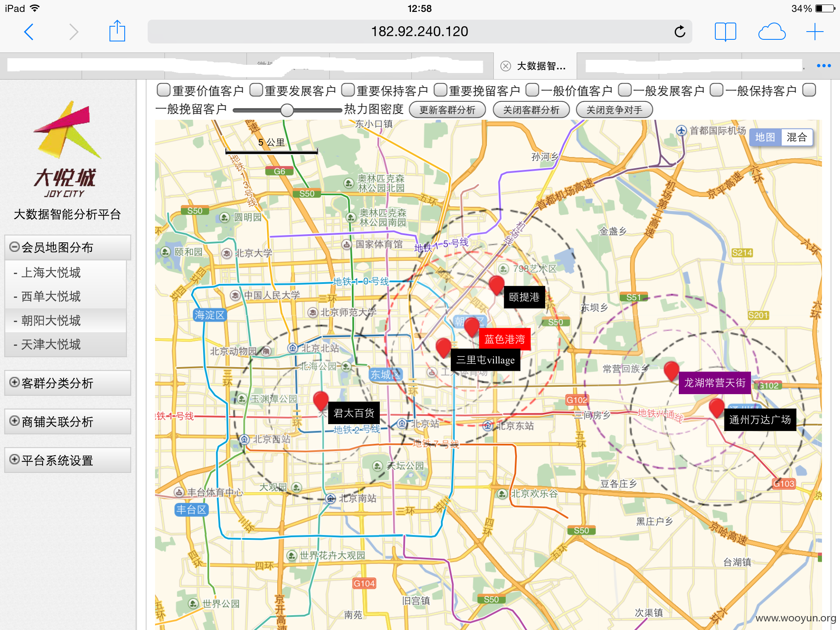Open iCloud tabs cloud icon
The width and height of the screenshot is (840, 630).
tap(772, 32)
